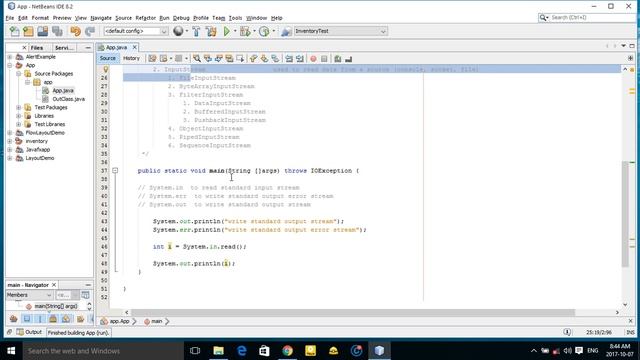
Task: Click the Profile Project icon
Action: [264, 31]
